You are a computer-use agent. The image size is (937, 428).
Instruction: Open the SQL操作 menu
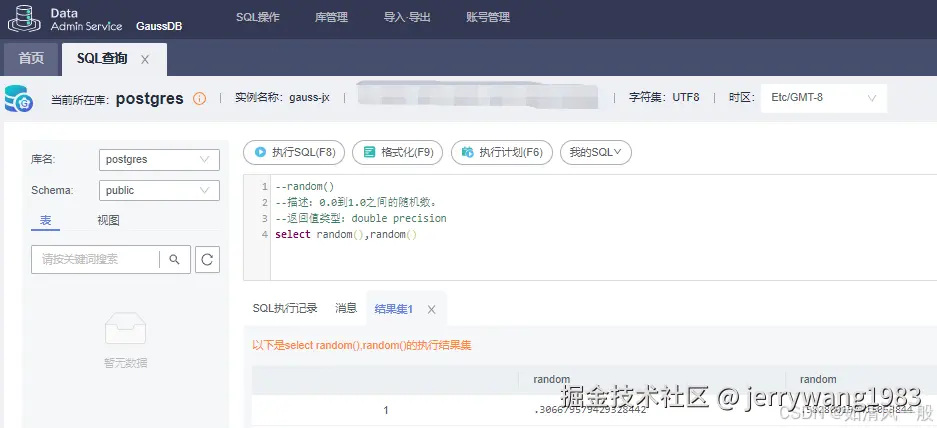coord(258,17)
